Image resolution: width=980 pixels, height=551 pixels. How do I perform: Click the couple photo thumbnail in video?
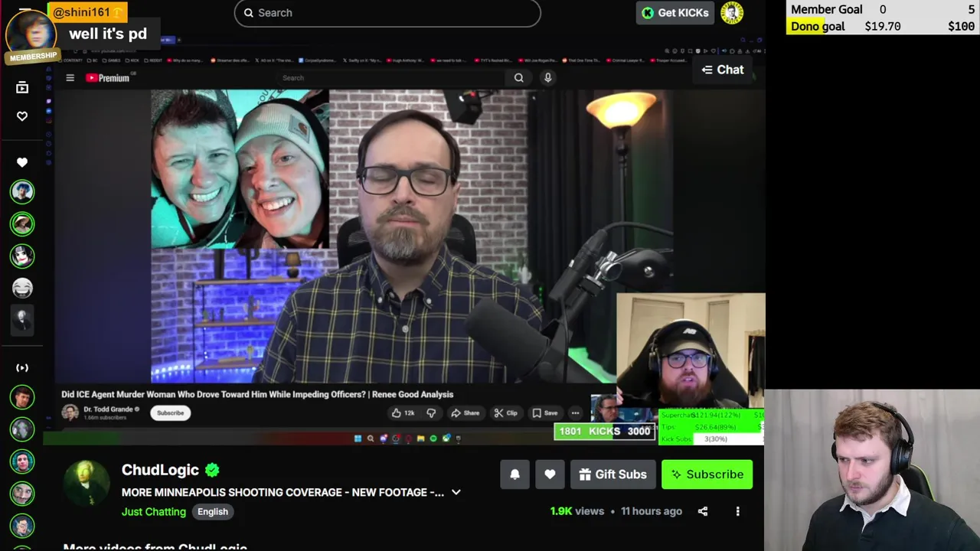click(240, 169)
